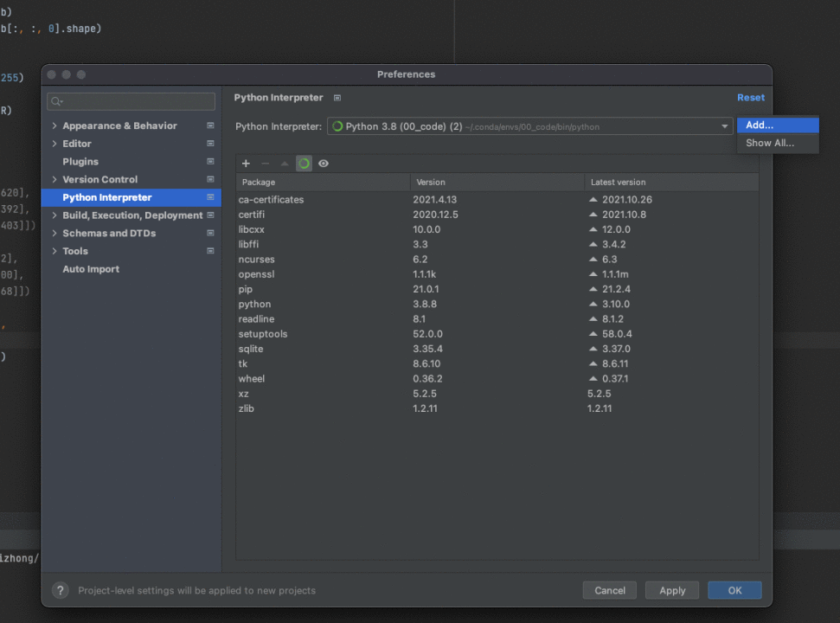This screenshot has width=840, height=623.
Task: Open the Plugins settings page
Action: [80, 161]
